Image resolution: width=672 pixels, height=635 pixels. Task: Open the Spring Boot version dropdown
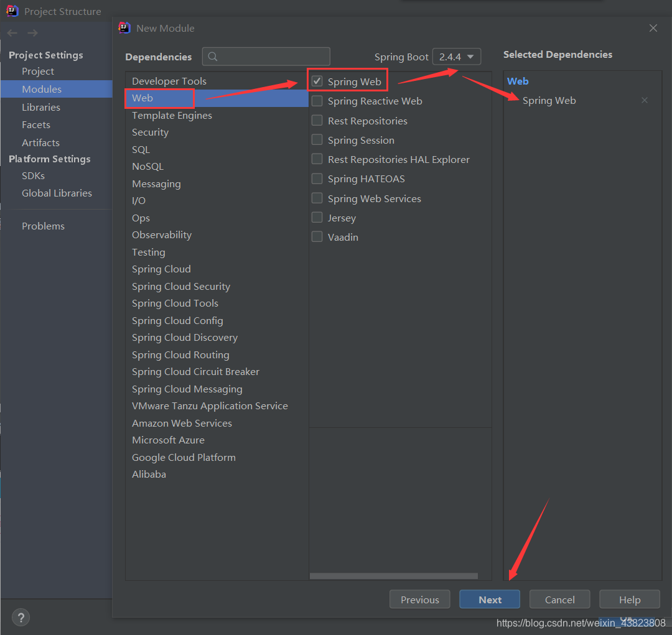(457, 57)
